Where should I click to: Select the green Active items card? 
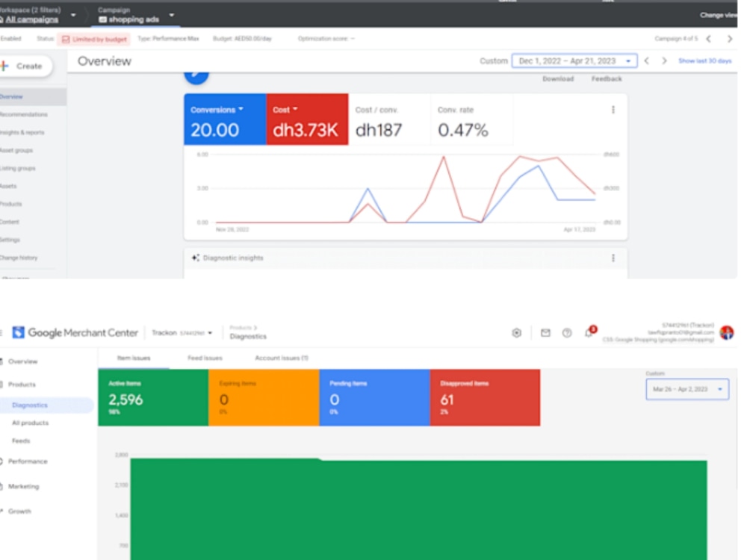coord(153,398)
